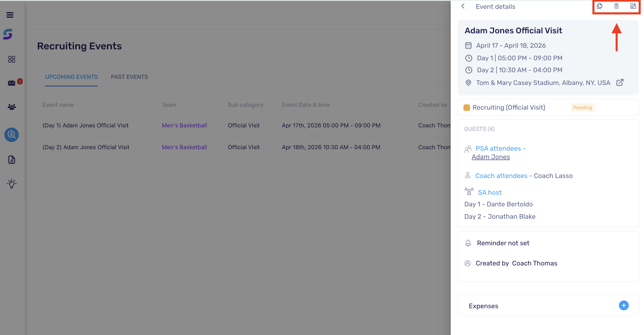
Task: Switch to the Upcoming Events tab
Action: pyautogui.click(x=71, y=77)
